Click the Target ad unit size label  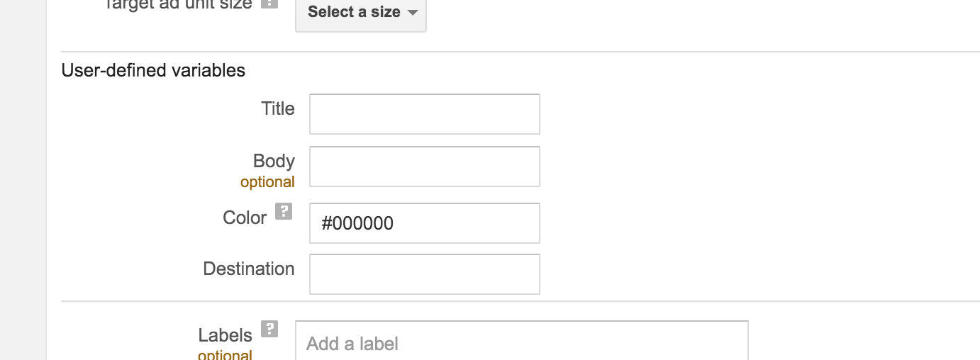[177, 5]
